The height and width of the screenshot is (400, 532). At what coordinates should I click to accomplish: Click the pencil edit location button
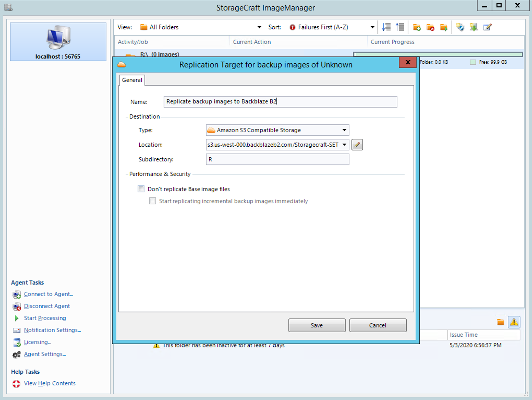[x=357, y=145]
